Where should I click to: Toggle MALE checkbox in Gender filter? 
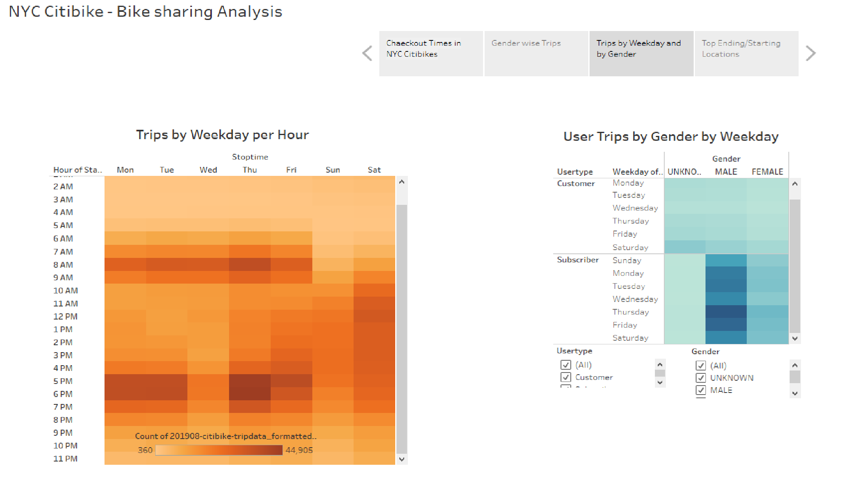(701, 390)
